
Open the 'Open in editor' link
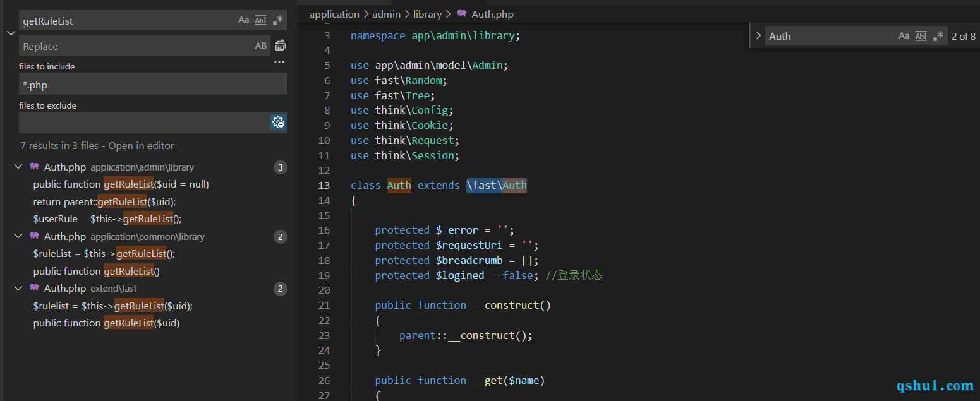tap(141, 146)
